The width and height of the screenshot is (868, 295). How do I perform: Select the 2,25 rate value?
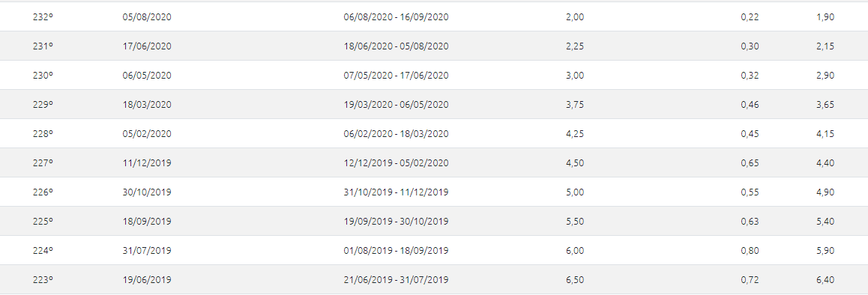tap(575, 46)
